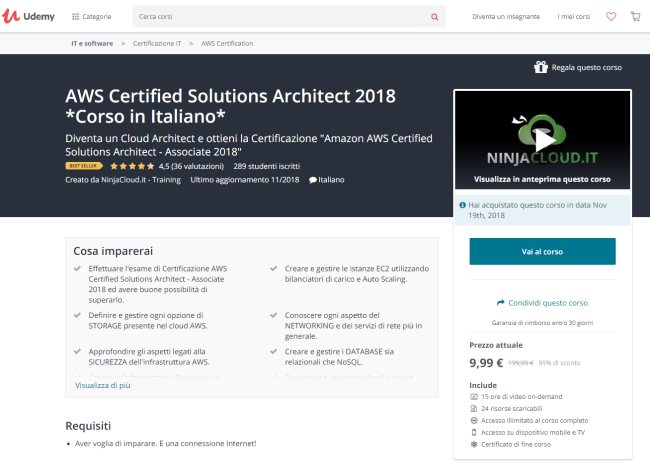Click checkmark beside NETWORKING item
650x466 pixels.
(274, 315)
